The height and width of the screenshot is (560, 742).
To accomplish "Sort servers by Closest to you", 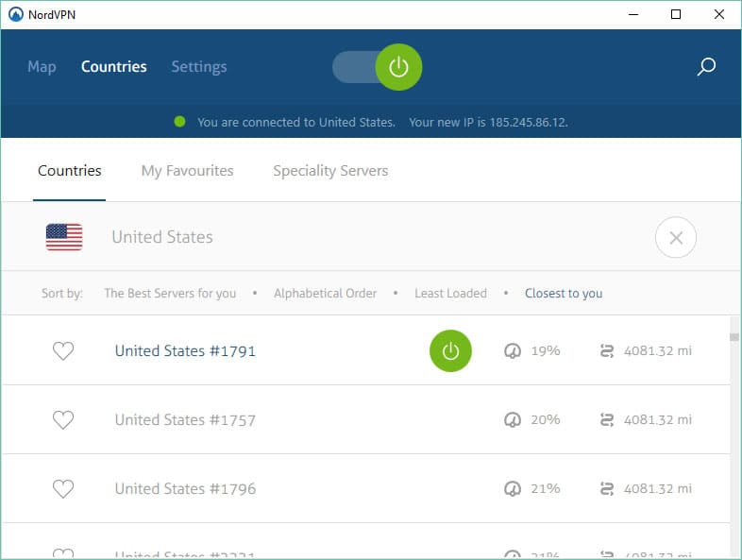I will coord(564,293).
